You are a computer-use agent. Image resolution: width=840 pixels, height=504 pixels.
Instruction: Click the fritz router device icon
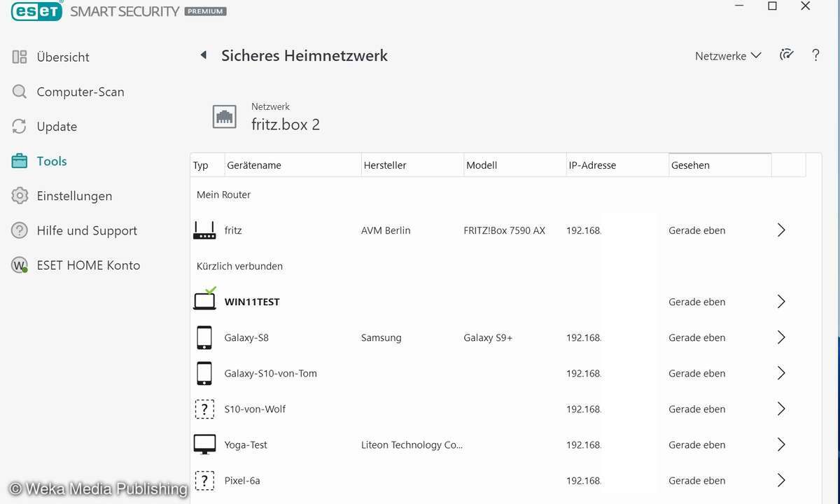(204, 230)
